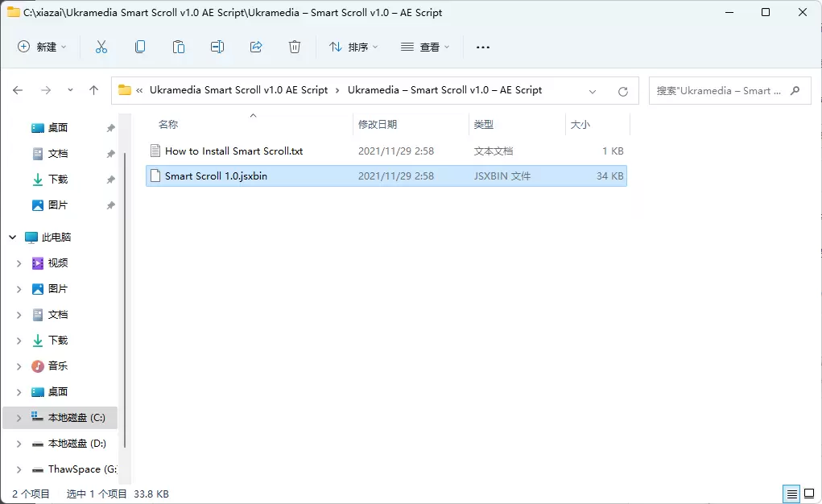822x504 pixels.
Task: Expand 下载 under 此电脑
Action: pyautogui.click(x=19, y=341)
